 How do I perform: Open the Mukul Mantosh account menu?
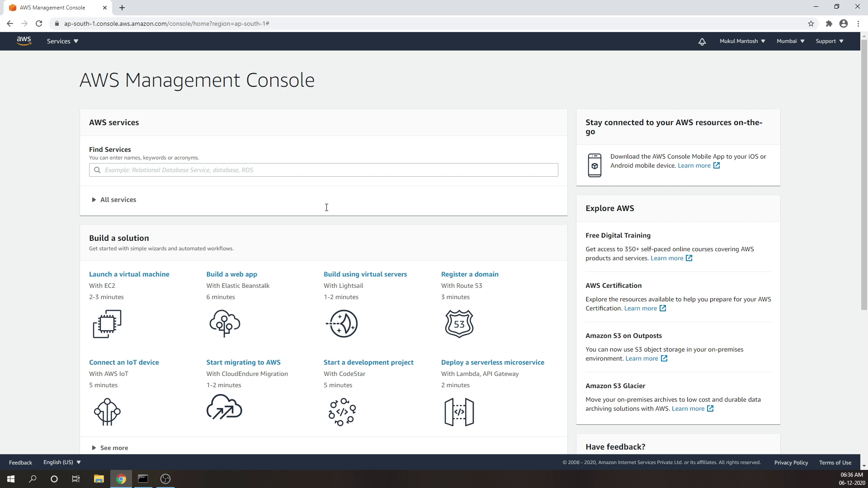[x=741, y=41]
